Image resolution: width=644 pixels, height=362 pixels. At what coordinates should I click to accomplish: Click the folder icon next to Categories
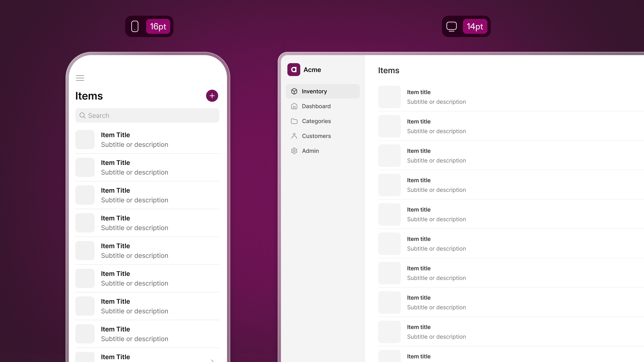click(294, 121)
